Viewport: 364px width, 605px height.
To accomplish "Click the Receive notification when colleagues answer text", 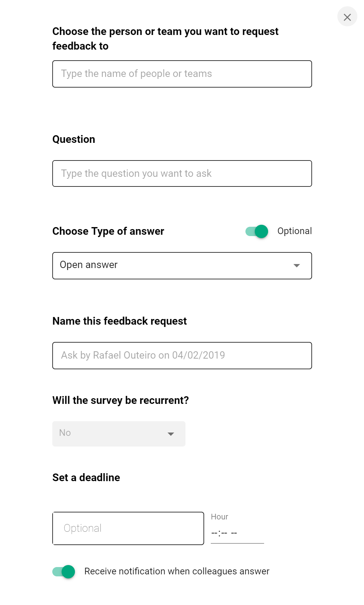I will pos(177,571).
